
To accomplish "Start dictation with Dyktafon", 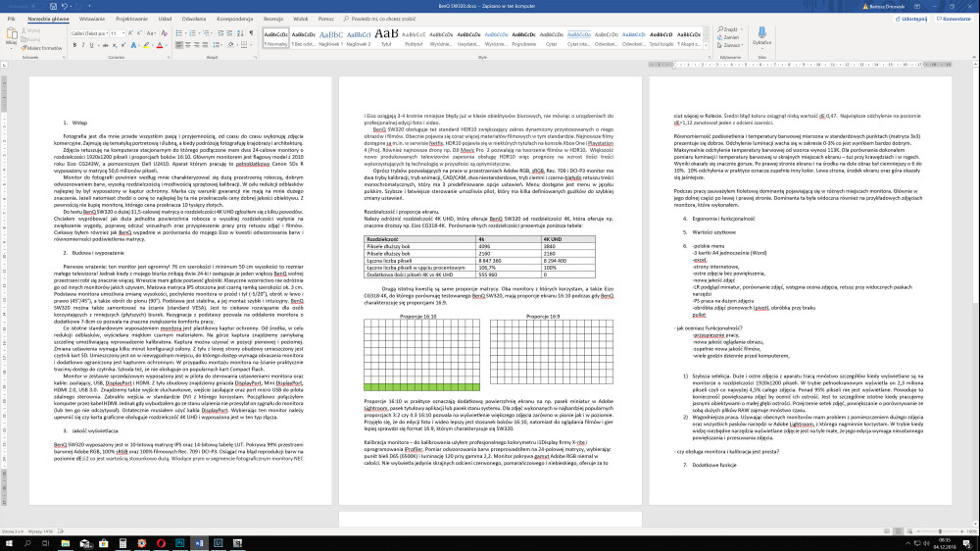I will coord(761,35).
